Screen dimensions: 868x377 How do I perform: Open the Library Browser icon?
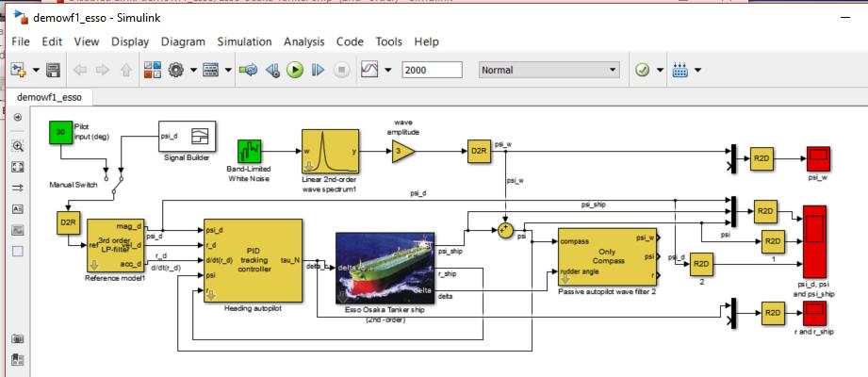tap(153, 71)
